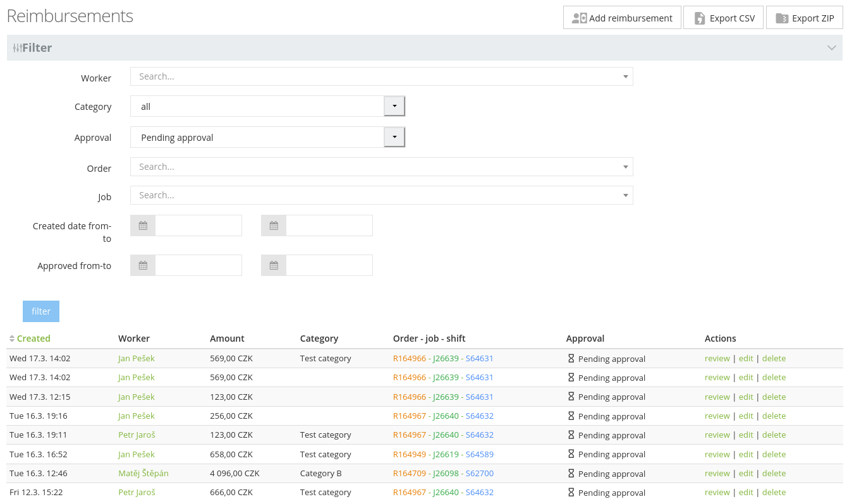
Task: Open the Order search dropdown
Action: click(x=381, y=167)
